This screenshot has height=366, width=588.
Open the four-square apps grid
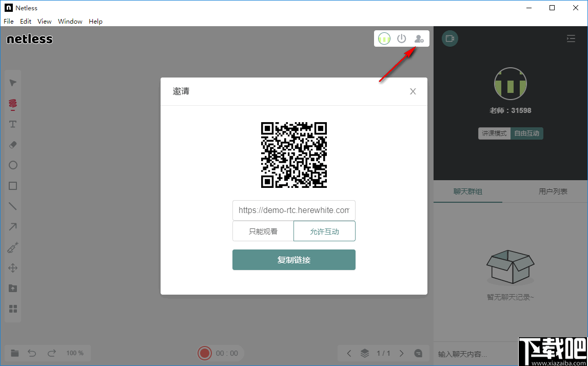13,309
